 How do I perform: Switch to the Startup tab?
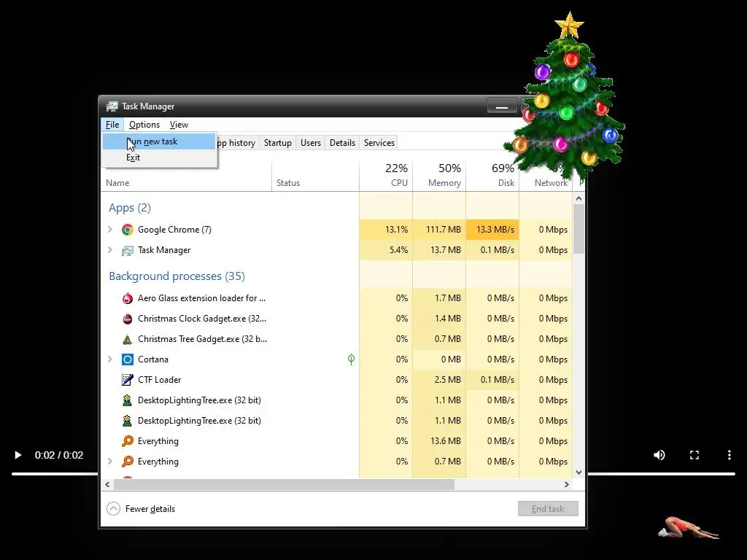pos(278,143)
